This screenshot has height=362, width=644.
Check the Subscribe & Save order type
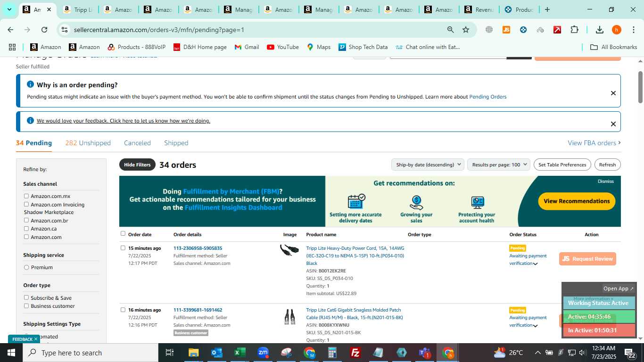point(26,298)
